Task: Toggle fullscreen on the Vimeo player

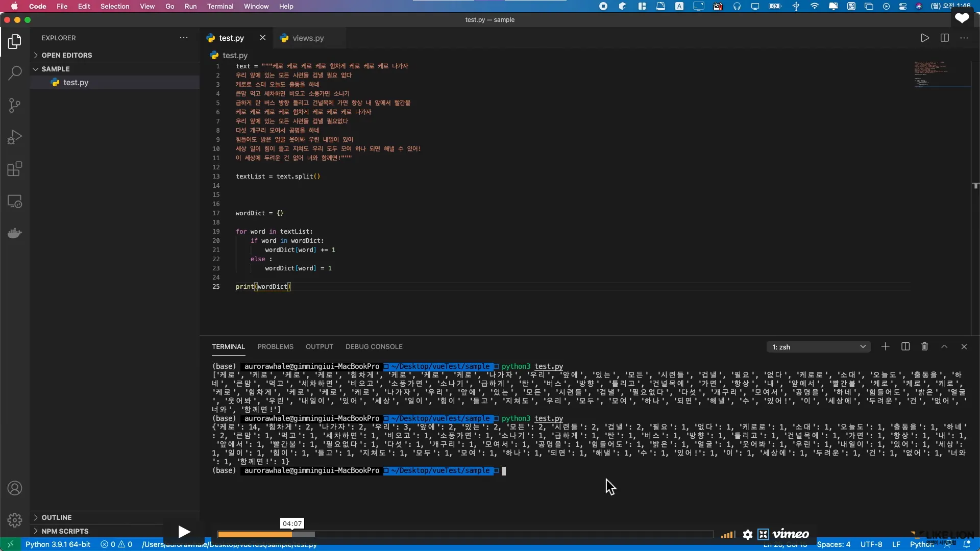Action: click(763, 534)
